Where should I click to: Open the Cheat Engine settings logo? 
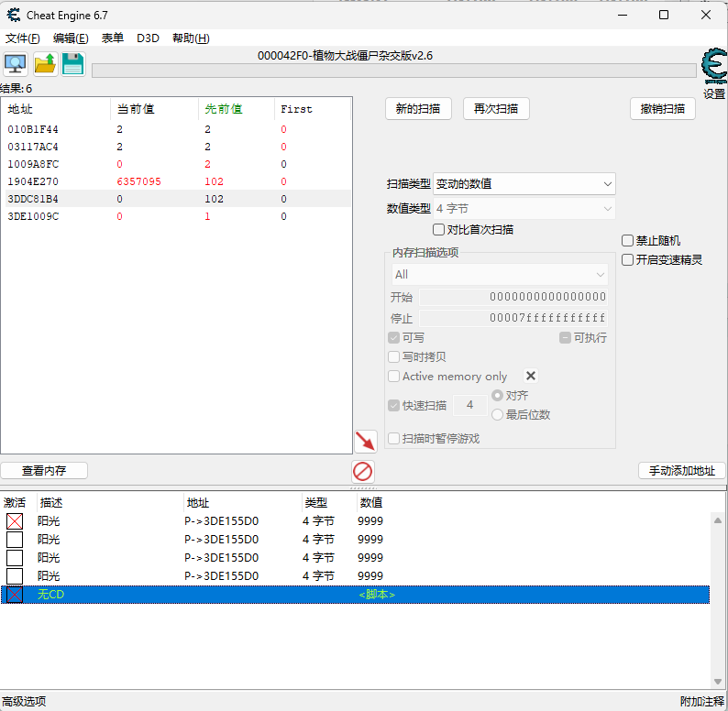(713, 66)
